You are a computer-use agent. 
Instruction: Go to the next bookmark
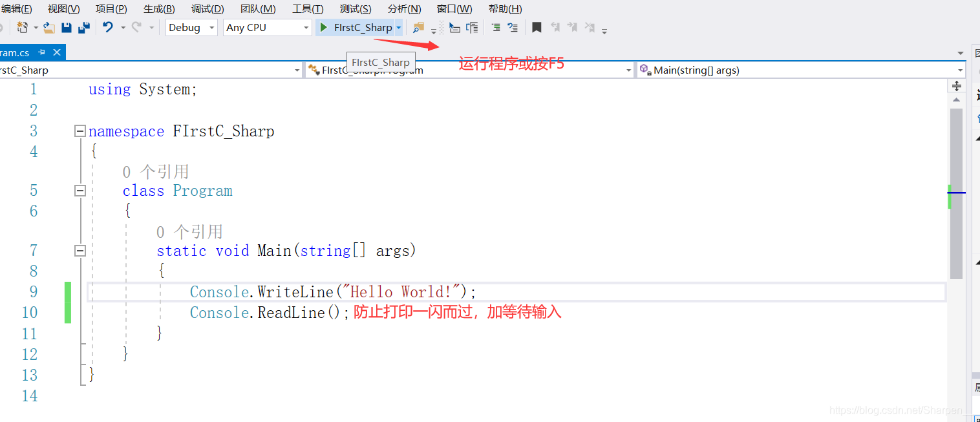coord(572,27)
